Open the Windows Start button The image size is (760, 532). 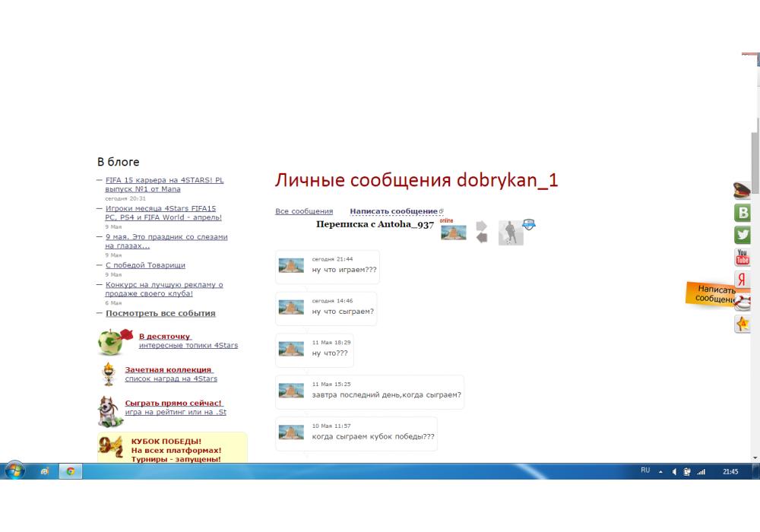click(14, 470)
